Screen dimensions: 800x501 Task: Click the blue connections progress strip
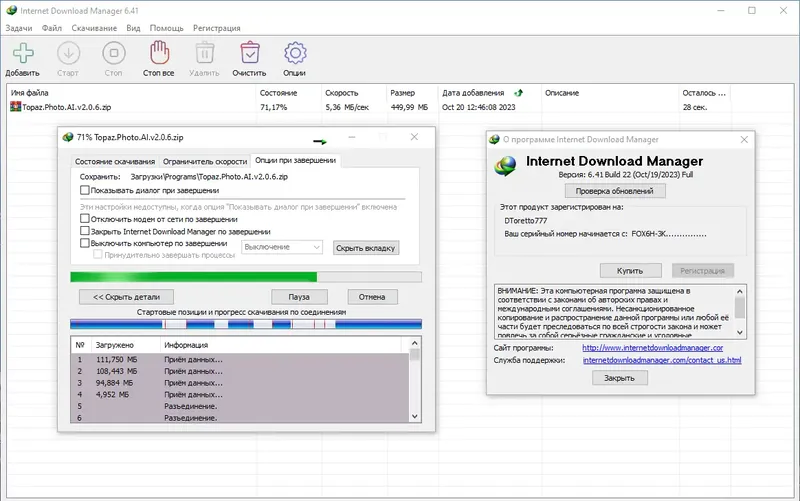click(245, 324)
